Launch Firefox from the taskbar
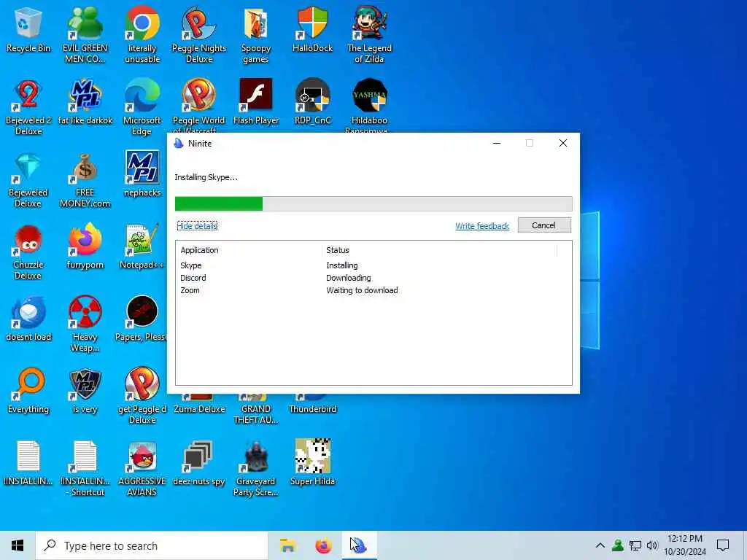Viewport: 747px width, 560px height. point(323,545)
